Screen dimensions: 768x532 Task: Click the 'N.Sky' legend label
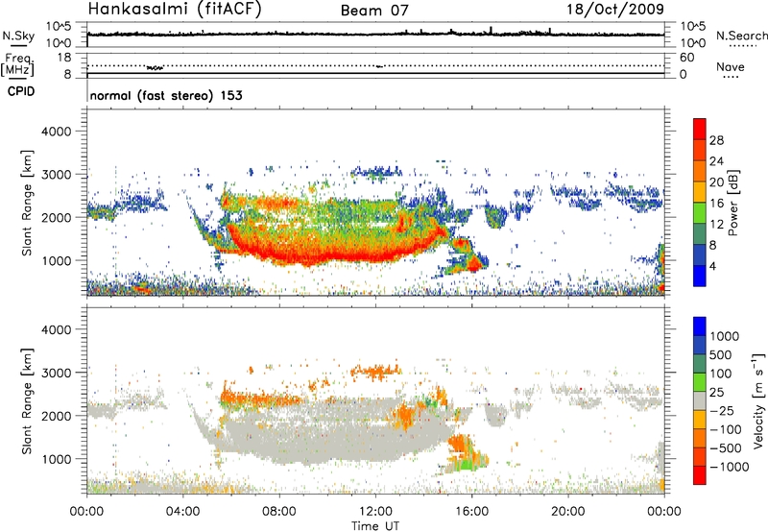pos(18,36)
